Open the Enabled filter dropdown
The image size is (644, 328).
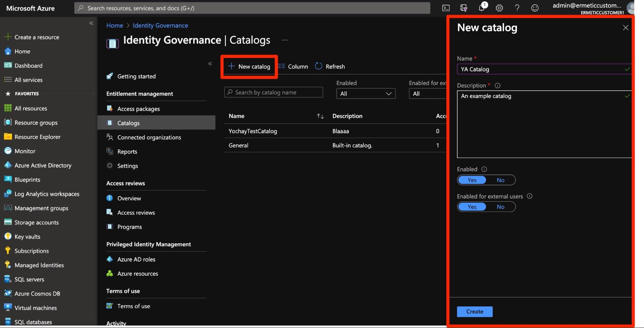click(366, 94)
